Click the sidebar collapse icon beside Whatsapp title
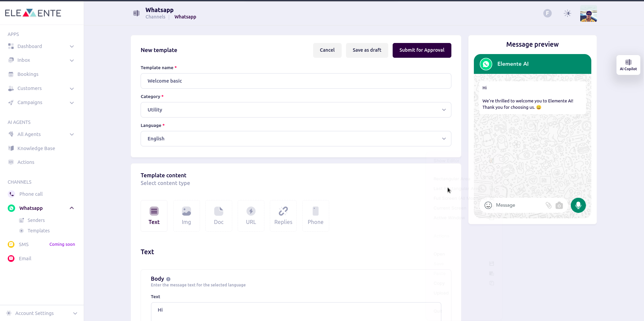The width and height of the screenshot is (644, 321). pyautogui.click(x=136, y=13)
